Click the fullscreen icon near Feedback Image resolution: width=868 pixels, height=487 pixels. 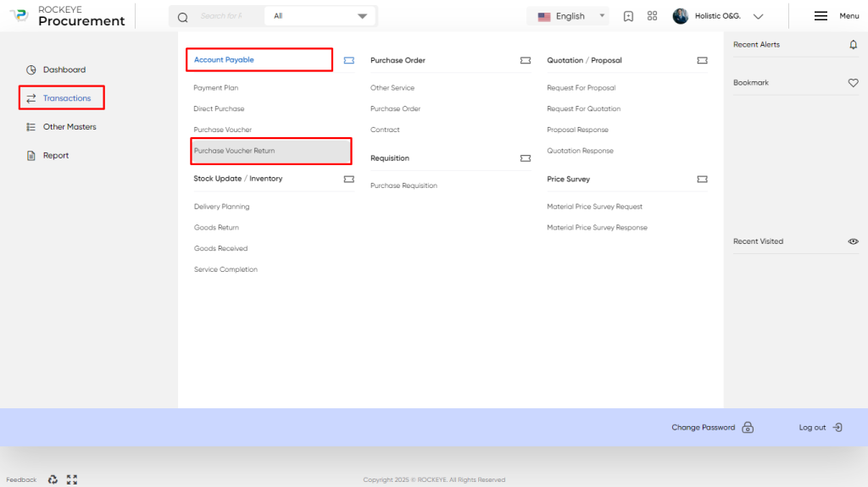(x=72, y=479)
